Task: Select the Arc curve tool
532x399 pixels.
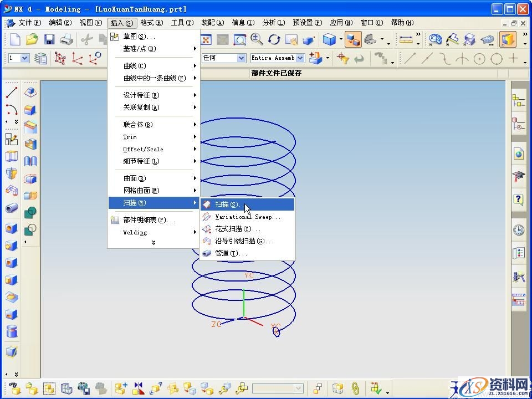Action: coord(12,110)
